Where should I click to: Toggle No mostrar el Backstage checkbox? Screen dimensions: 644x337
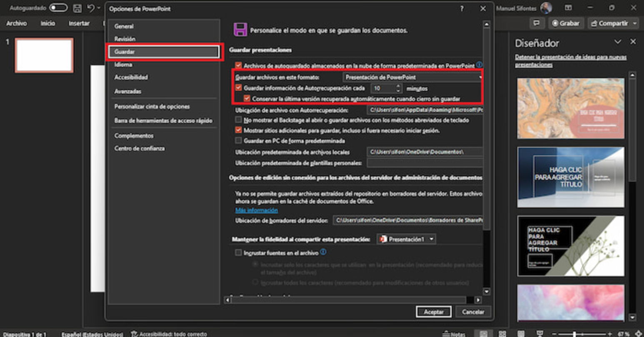pyautogui.click(x=238, y=120)
